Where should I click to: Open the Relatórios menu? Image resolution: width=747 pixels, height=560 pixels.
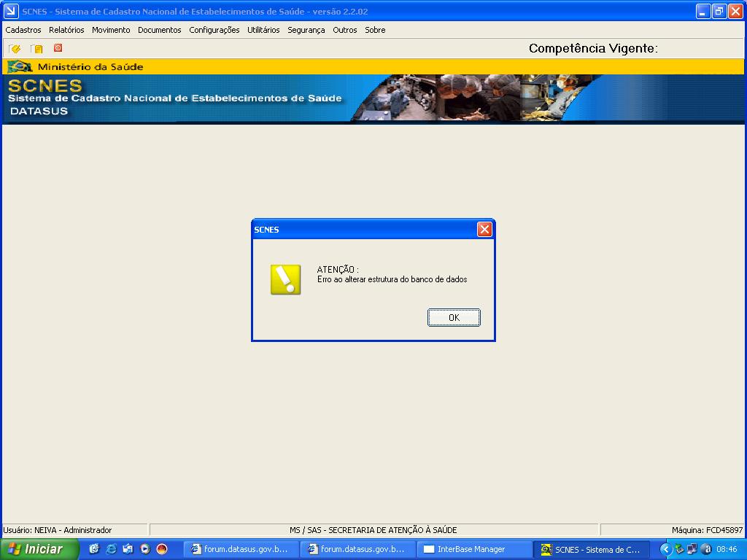click(x=66, y=29)
